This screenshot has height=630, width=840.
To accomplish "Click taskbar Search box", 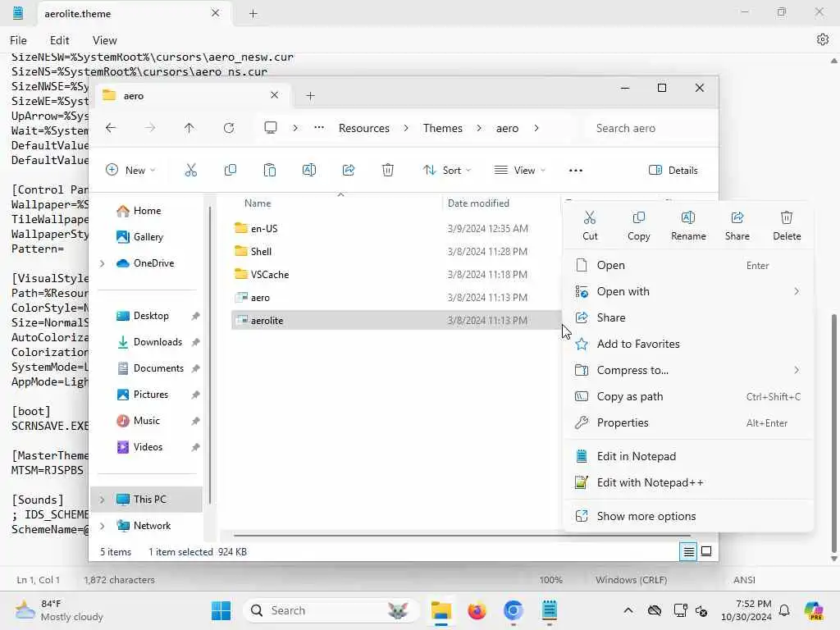I will pyautogui.click(x=331, y=610).
